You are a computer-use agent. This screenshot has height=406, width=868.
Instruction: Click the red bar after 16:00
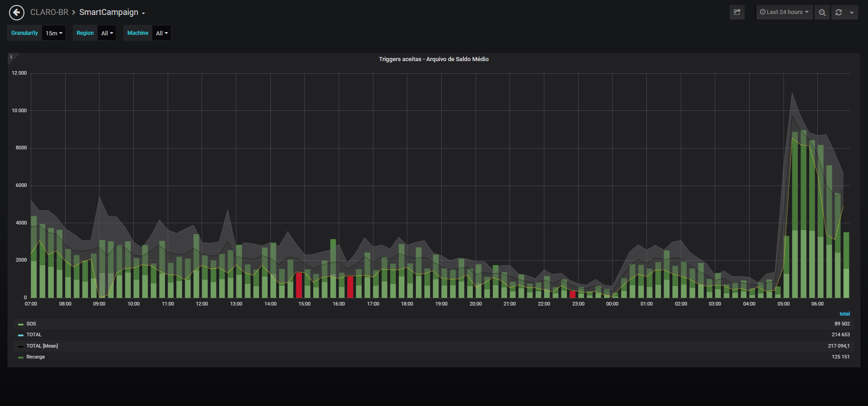(x=350, y=287)
